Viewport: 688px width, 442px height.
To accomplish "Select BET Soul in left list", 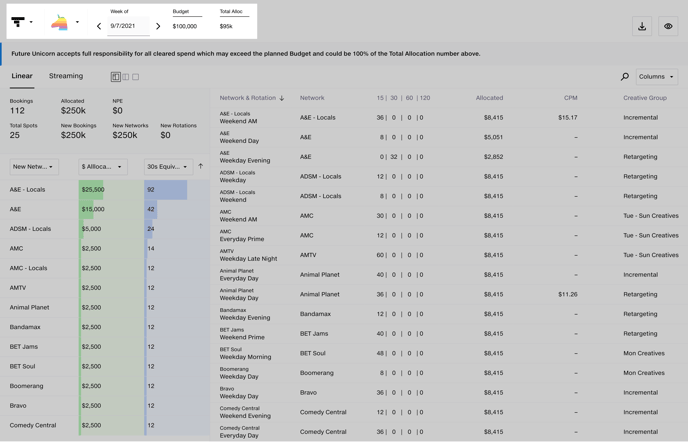I will point(22,367).
